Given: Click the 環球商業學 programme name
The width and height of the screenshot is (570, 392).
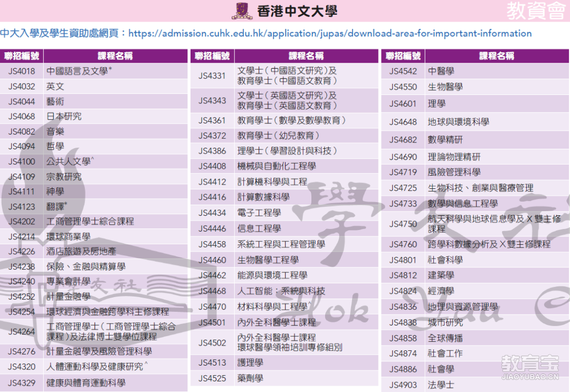Looking at the screenshot, I should 68,236.
